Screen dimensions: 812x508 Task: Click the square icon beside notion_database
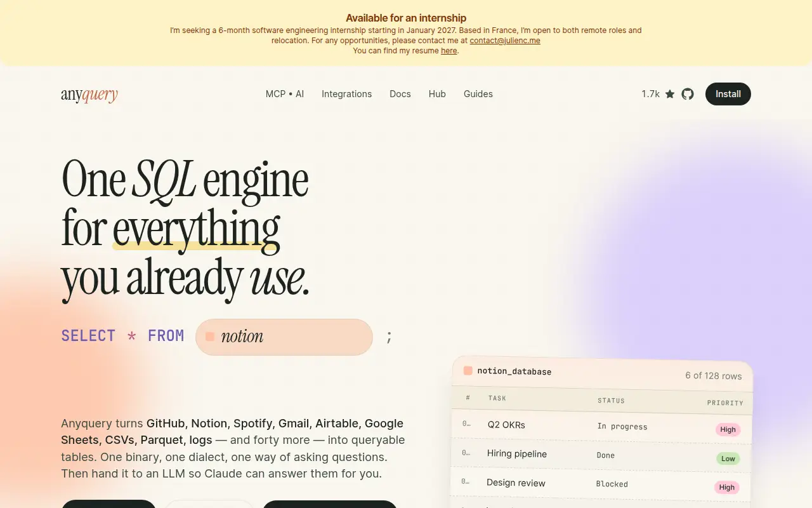(468, 370)
